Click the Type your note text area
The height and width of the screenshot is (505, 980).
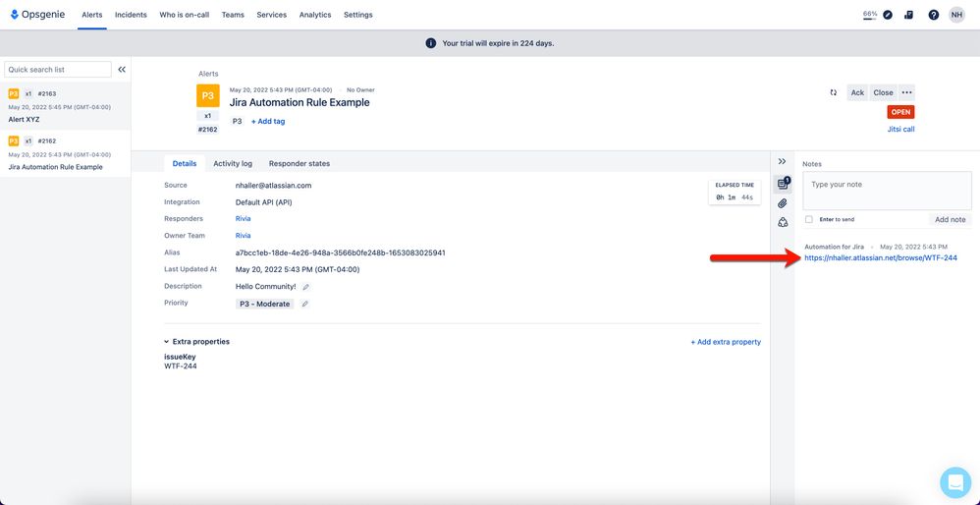click(x=887, y=193)
